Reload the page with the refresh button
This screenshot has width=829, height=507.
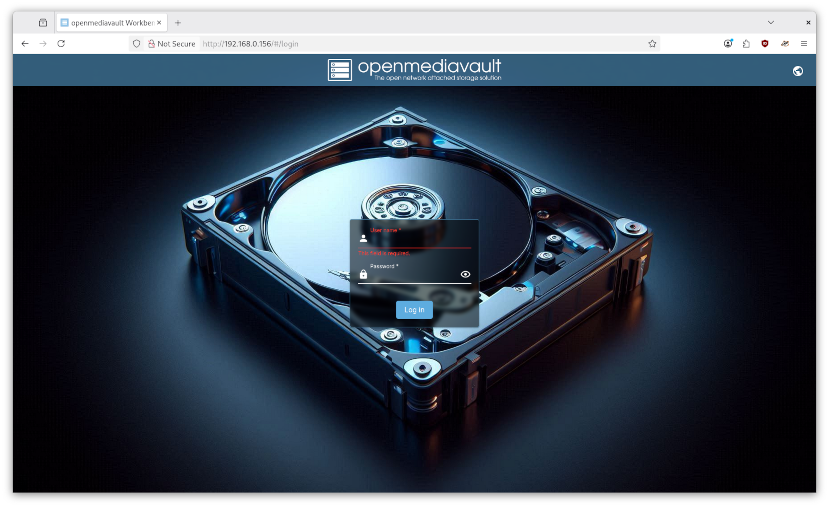(61, 44)
